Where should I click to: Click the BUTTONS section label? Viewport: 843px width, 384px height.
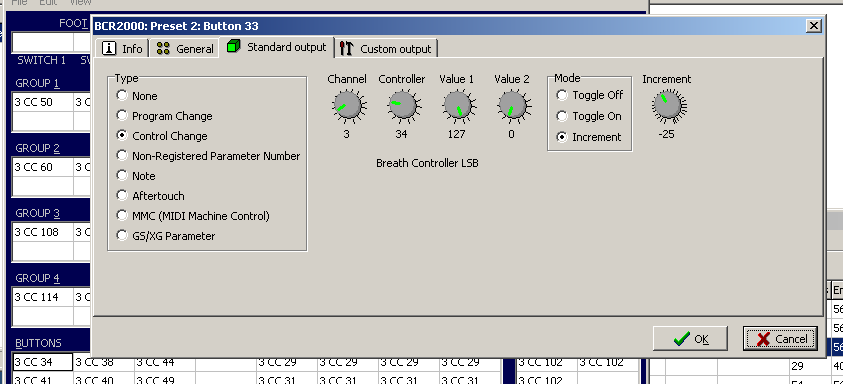click(38, 343)
